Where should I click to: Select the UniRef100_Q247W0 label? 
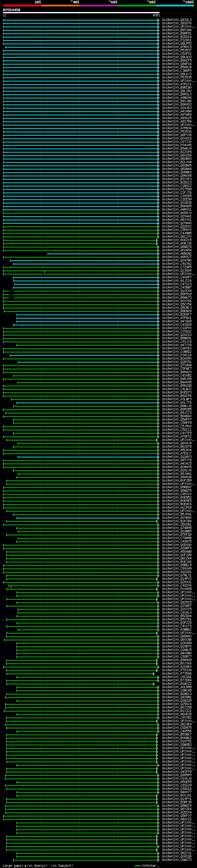click(176, 260)
